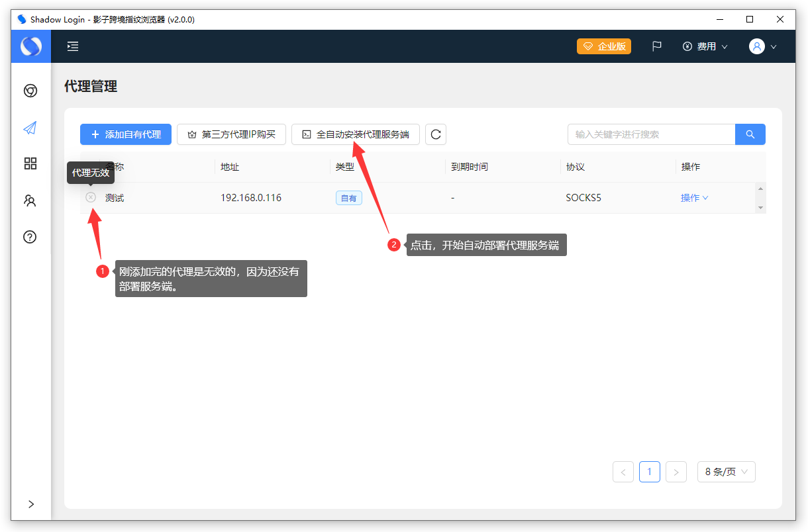The height and width of the screenshot is (532, 808).
Task: Open the help question-mark icon
Action: 30,237
